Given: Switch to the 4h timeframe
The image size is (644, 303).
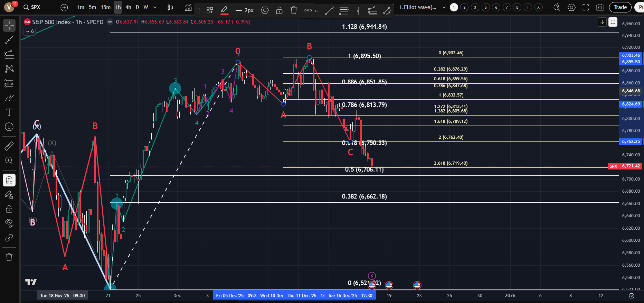Looking at the screenshot, I should coord(128,7).
